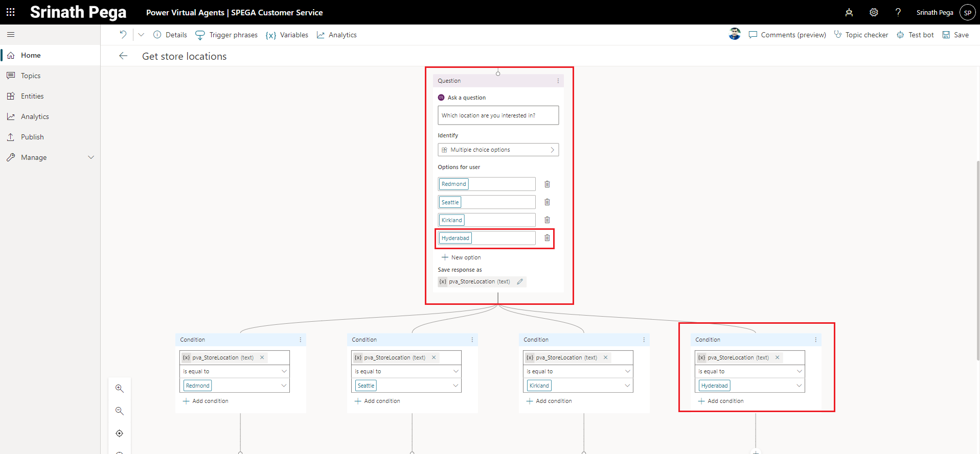Click the question text input field
The image size is (980, 454).
(498, 115)
